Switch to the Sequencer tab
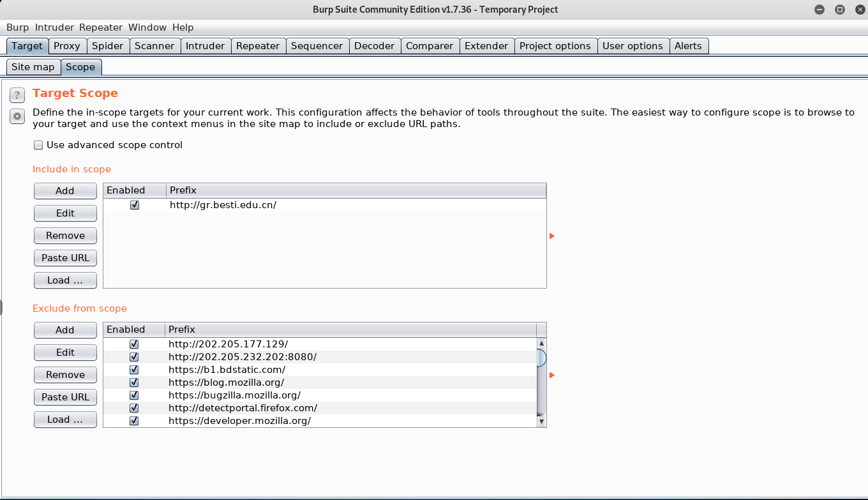The height and width of the screenshot is (500, 868). (317, 46)
